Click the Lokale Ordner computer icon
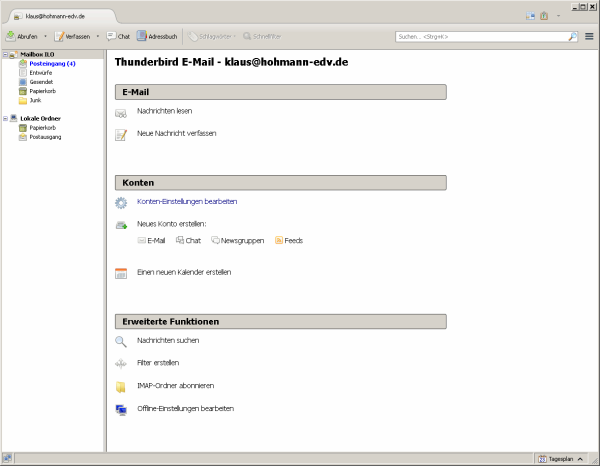600x466 pixels. click(x=14, y=118)
